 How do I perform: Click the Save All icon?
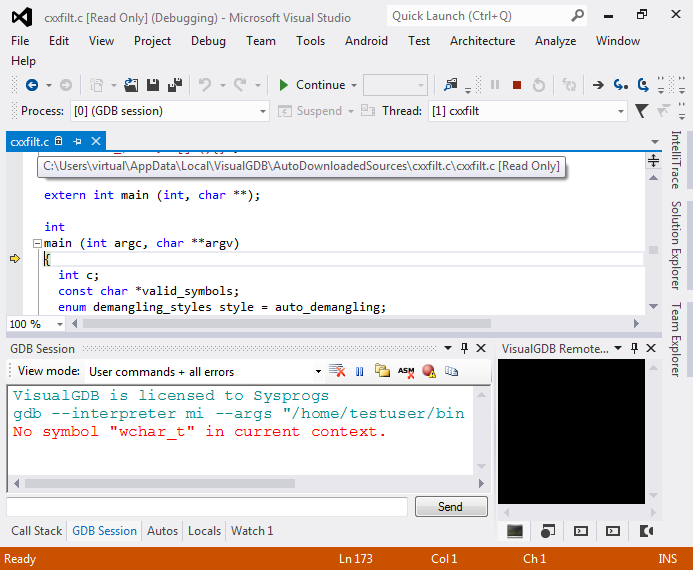tap(175, 85)
